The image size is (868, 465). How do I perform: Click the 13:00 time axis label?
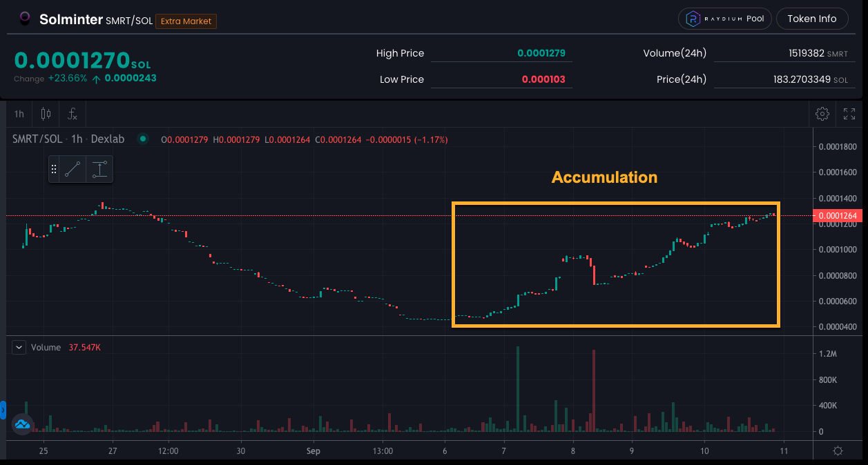pos(383,451)
